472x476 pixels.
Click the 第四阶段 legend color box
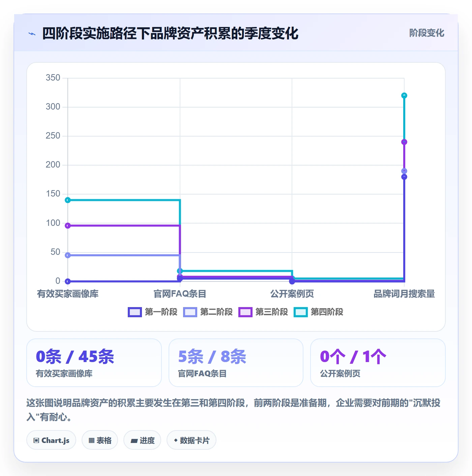coord(301,312)
